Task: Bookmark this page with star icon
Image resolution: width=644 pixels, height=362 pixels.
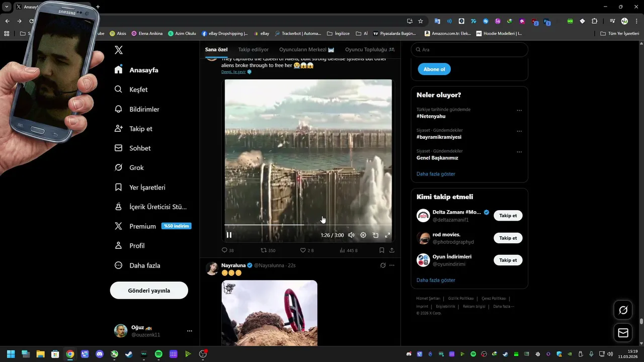Action: (x=421, y=21)
